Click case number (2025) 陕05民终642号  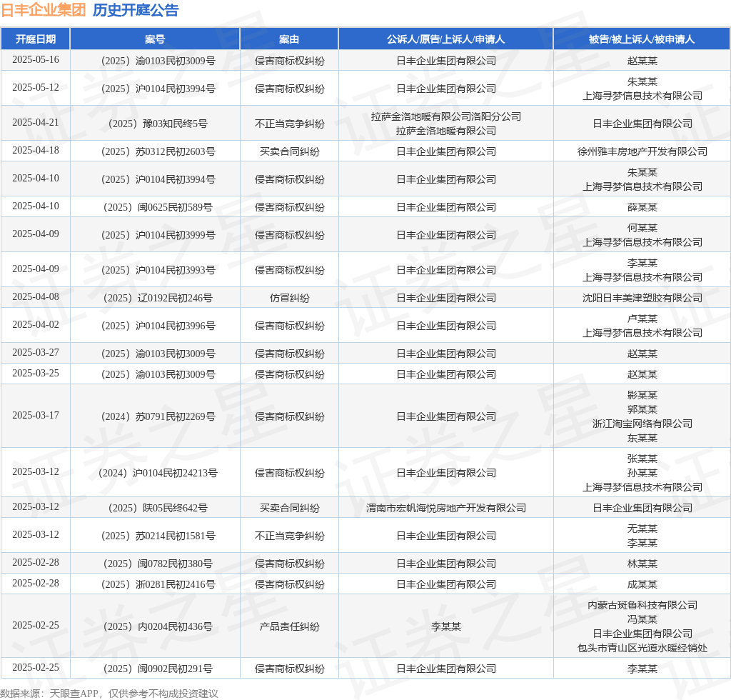pos(158,508)
